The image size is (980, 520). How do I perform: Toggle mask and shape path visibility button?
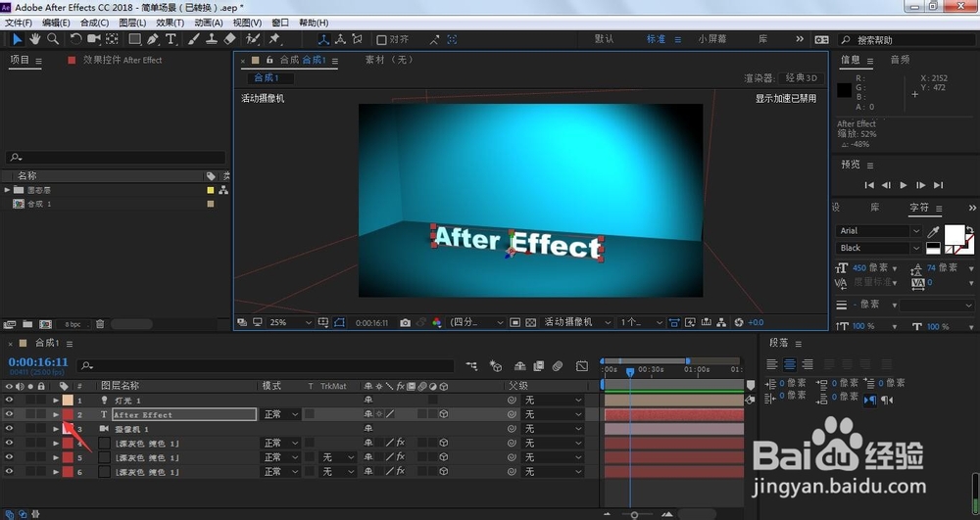pos(339,323)
